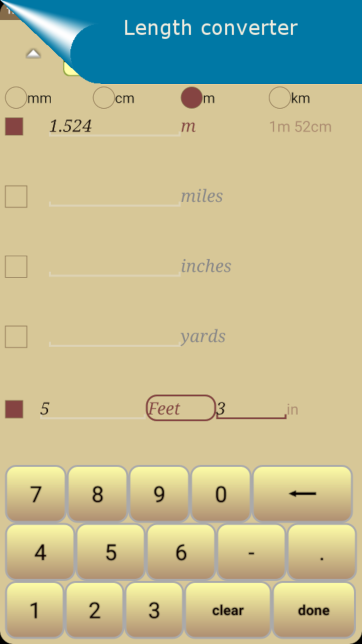Choose the cm unit radio button
The image size is (362, 644).
click(x=104, y=98)
